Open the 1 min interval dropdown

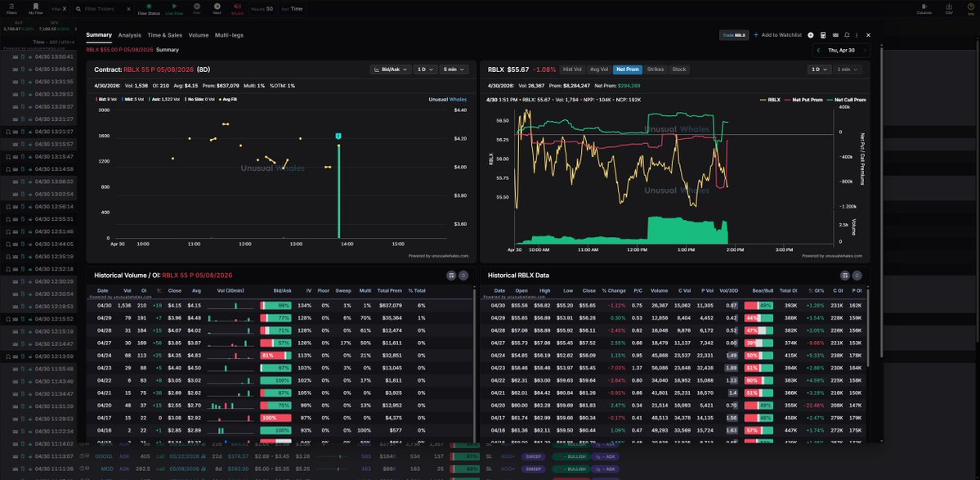[x=848, y=70]
